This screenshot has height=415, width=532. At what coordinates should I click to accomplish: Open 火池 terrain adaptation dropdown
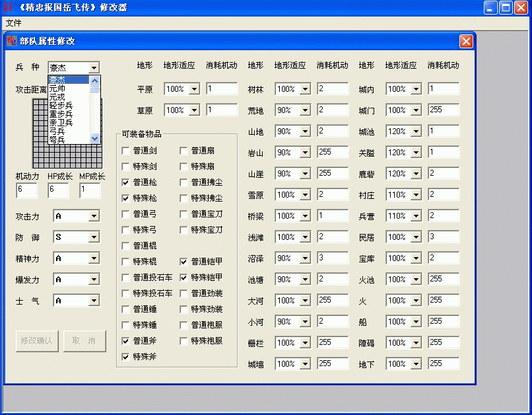pos(416,280)
